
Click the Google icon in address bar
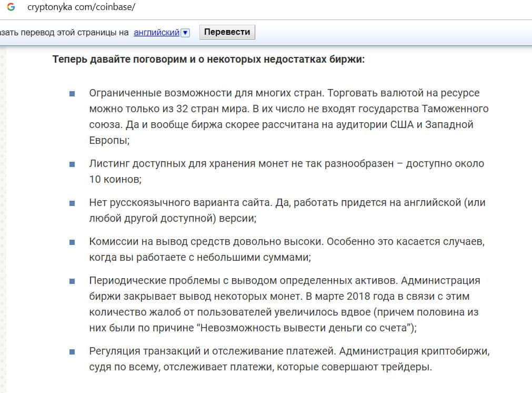(x=11, y=8)
